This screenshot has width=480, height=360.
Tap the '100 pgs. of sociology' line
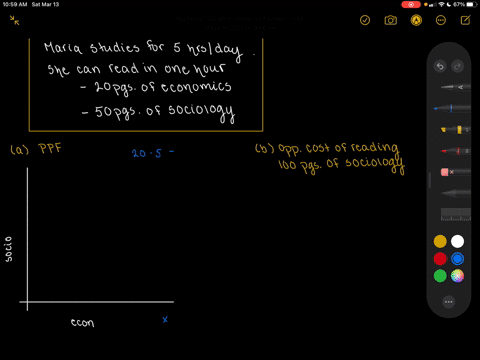tap(341, 165)
